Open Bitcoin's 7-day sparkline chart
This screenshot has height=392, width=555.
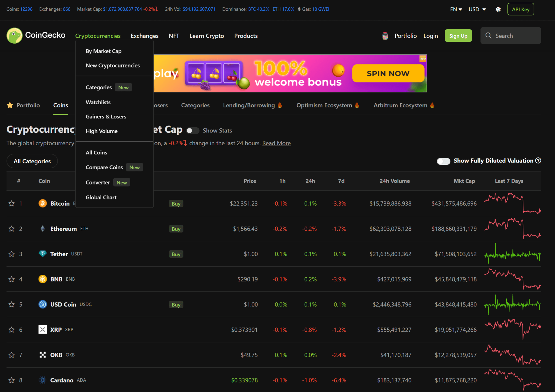[512, 203]
